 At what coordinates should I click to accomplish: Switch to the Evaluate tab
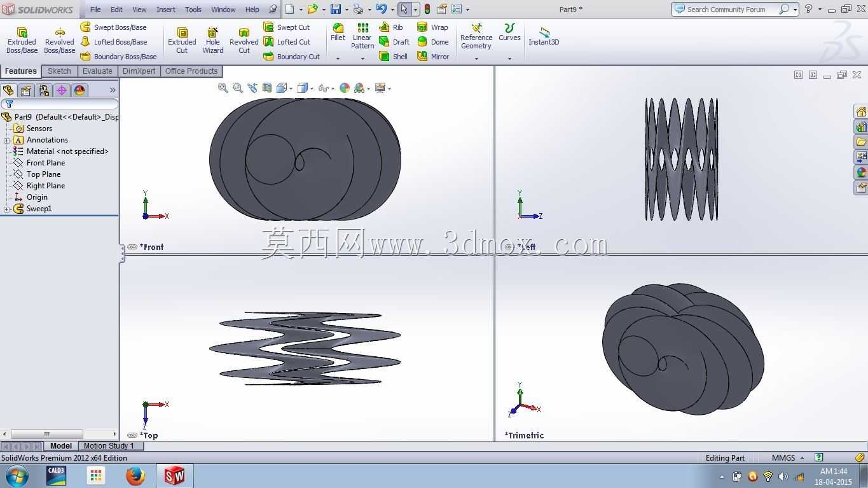point(97,71)
